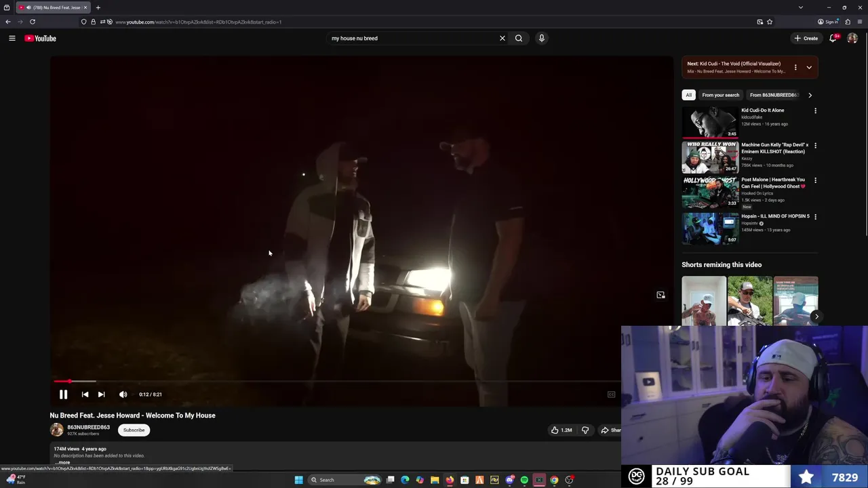Open Google Chrome from taskbar
The width and height of the screenshot is (868, 488).
click(x=554, y=480)
